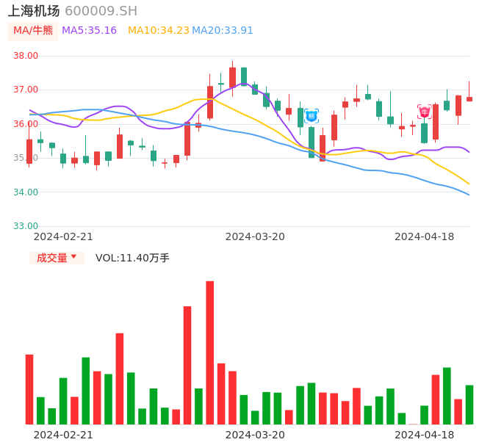Click the first red candlestick on the left
The width and height of the screenshot is (504, 445).
[x=29, y=151]
